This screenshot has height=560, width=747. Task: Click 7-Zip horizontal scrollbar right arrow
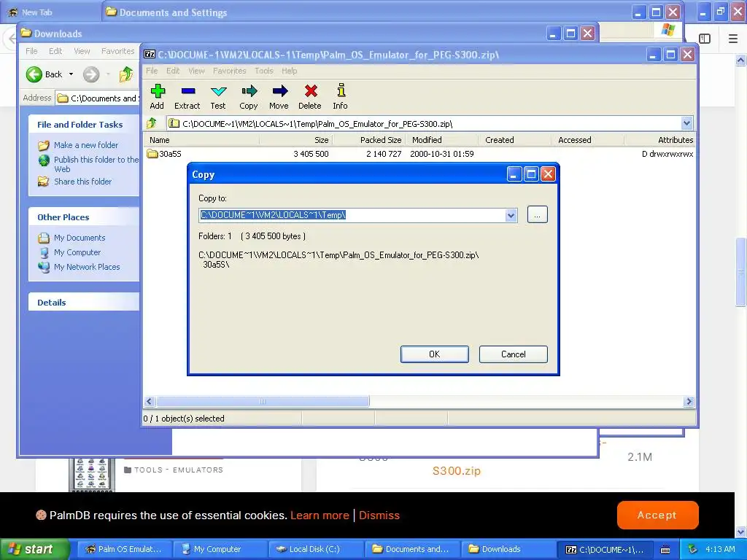coord(689,402)
